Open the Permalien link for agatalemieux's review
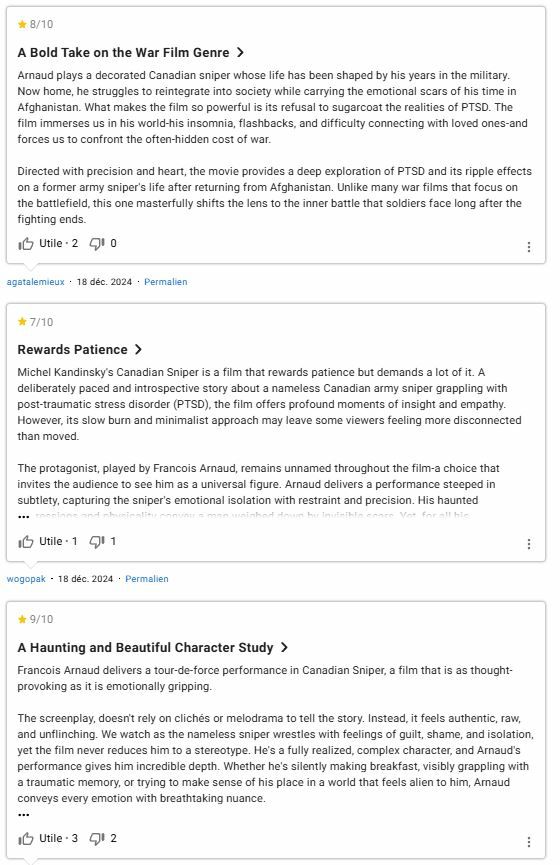Image resolution: width=560 pixels, height=865 pixels. (166, 282)
